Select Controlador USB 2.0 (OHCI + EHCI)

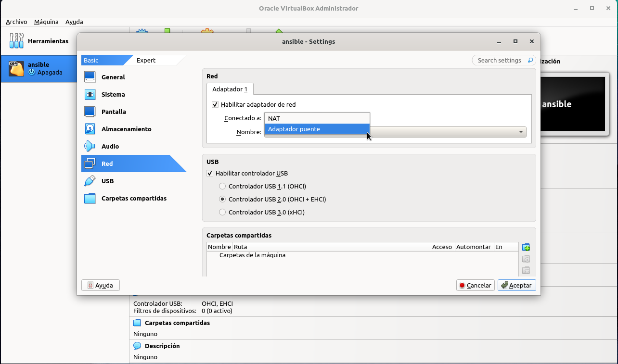(x=222, y=199)
